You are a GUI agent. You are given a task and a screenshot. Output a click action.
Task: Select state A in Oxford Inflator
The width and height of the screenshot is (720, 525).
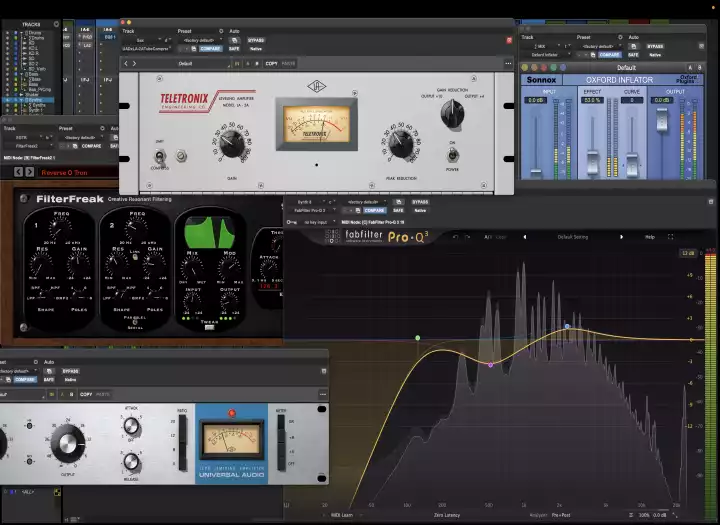tap(690, 68)
